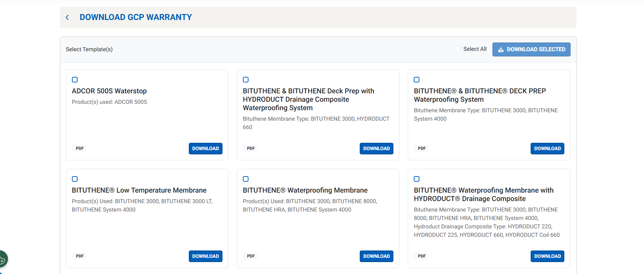The width and height of the screenshot is (644, 274).
Task: Click the BITUTHENE® Waterproofing Membrane title
Action: [x=305, y=190]
